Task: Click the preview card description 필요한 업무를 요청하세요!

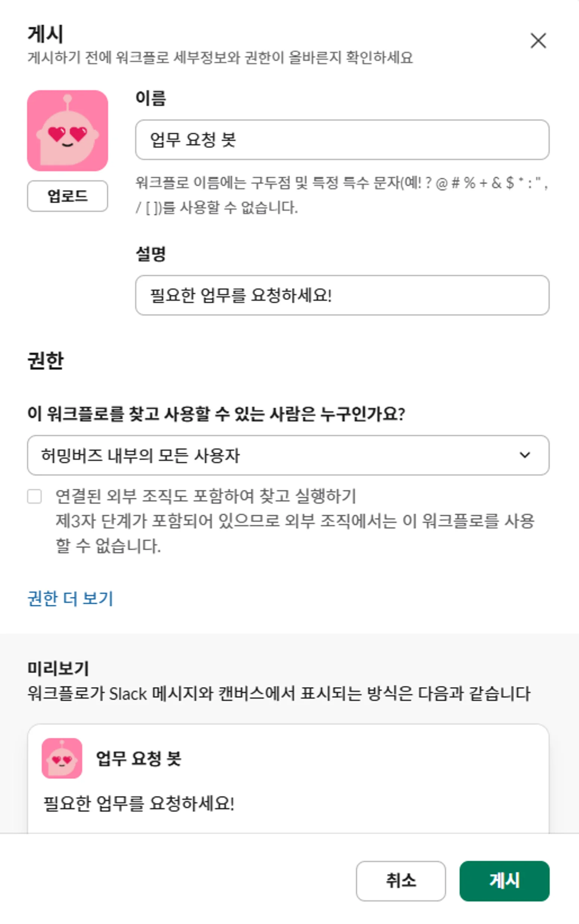Action: click(x=139, y=803)
